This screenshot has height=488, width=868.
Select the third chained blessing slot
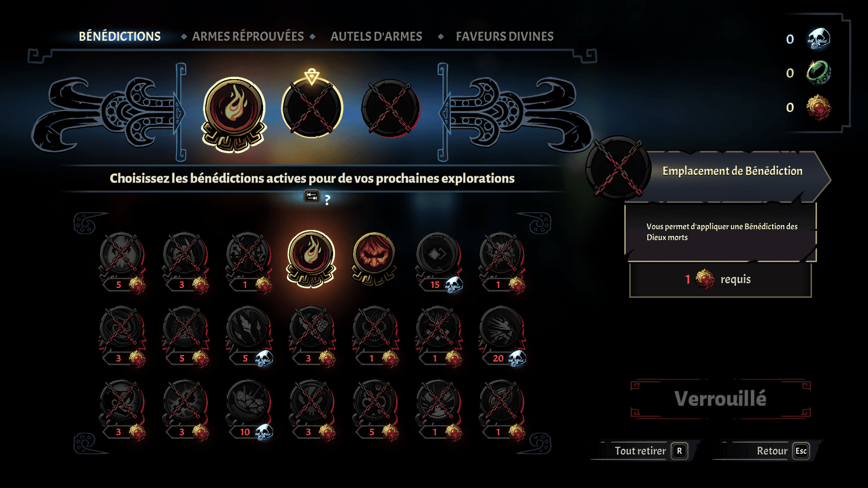(x=391, y=108)
